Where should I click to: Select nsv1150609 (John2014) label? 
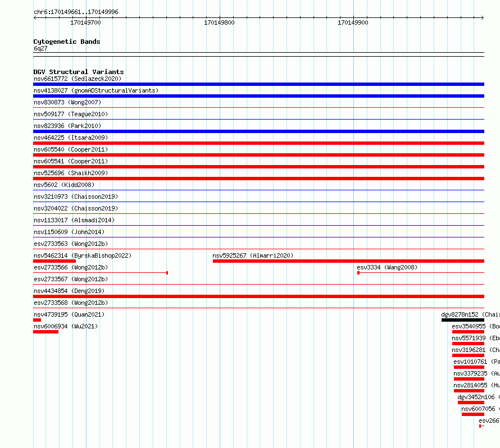[69, 232]
